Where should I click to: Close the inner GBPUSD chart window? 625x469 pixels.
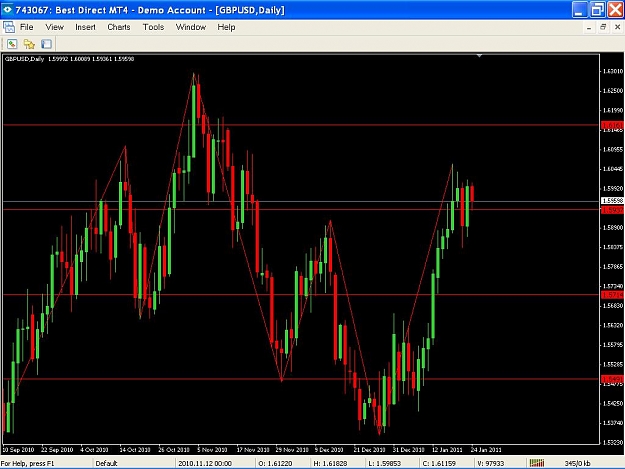(x=617, y=27)
